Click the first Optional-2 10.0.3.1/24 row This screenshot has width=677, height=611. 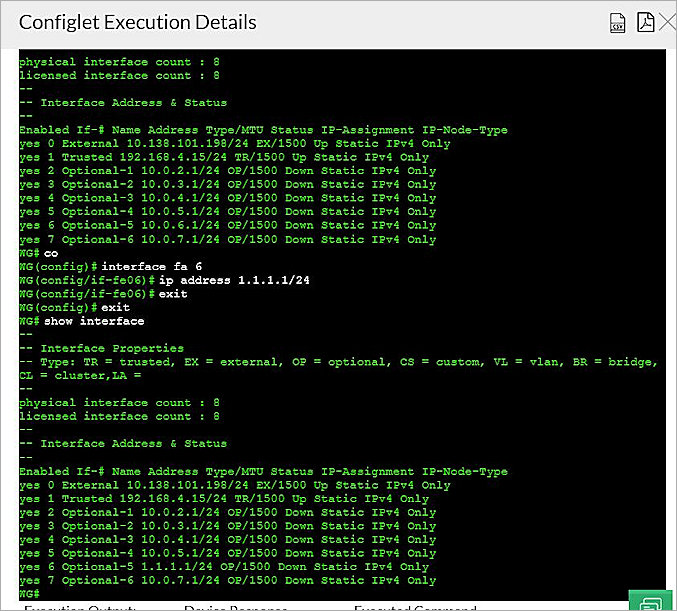[228, 184]
